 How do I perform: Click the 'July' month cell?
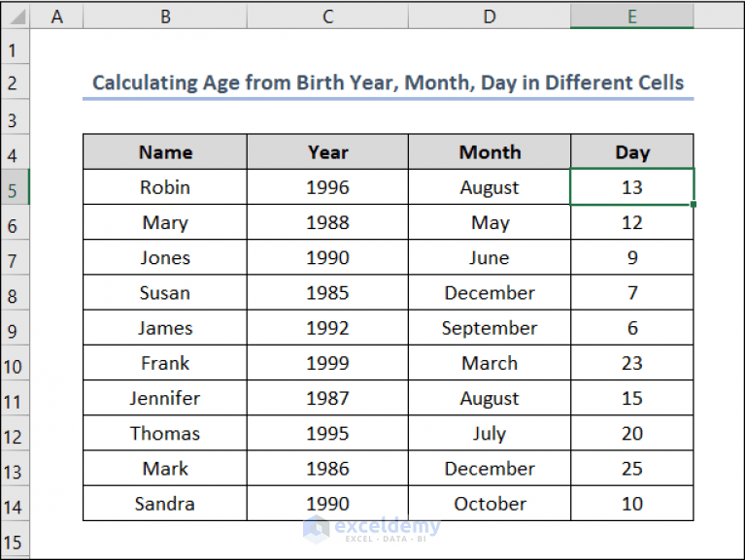pyautogui.click(x=490, y=433)
